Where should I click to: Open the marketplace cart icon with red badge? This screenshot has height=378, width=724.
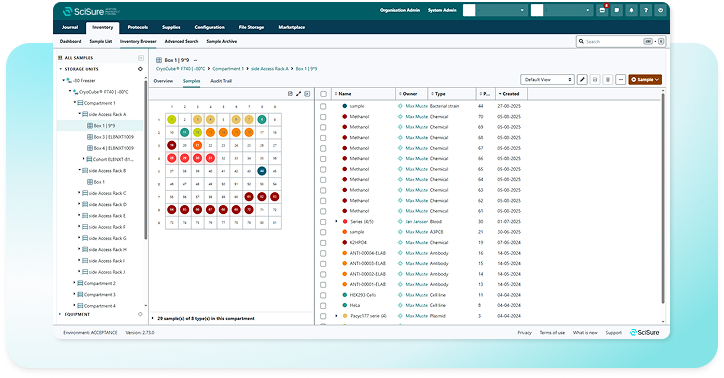[602, 10]
